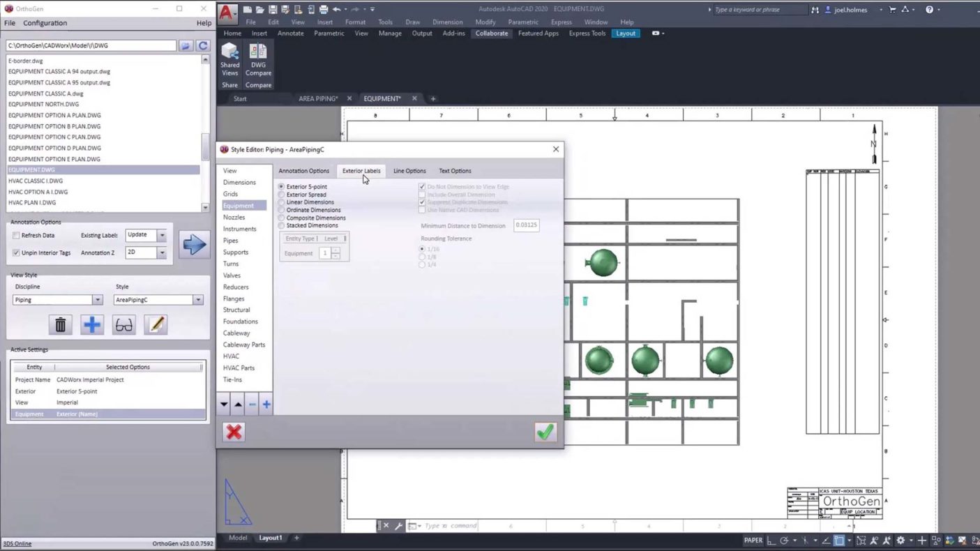Enable the Refresh Data checkbox
The image size is (980, 551).
(16, 236)
